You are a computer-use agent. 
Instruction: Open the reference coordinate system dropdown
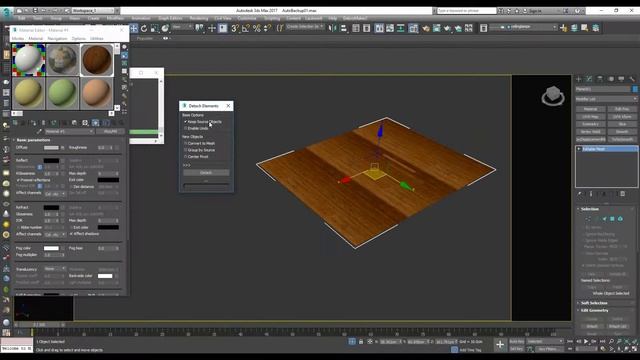(x=182, y=27)
